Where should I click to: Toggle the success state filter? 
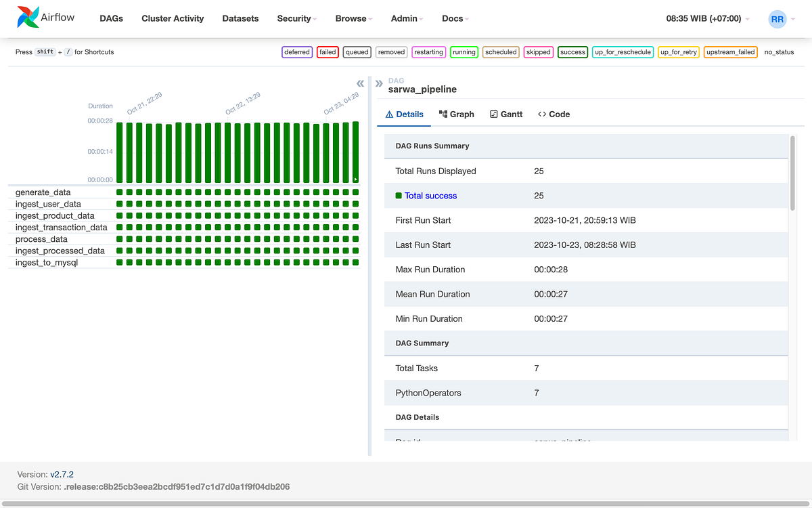572,51
